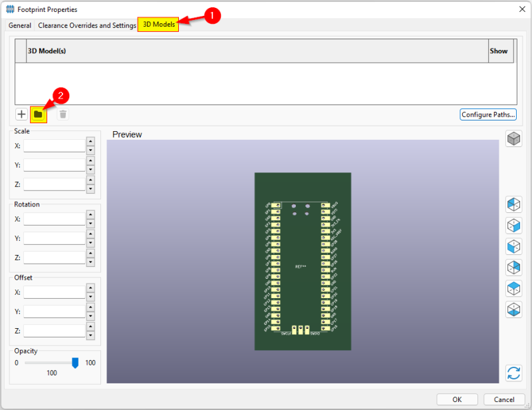
Task: Switch to the General tab
Action: tap(19, 25)
